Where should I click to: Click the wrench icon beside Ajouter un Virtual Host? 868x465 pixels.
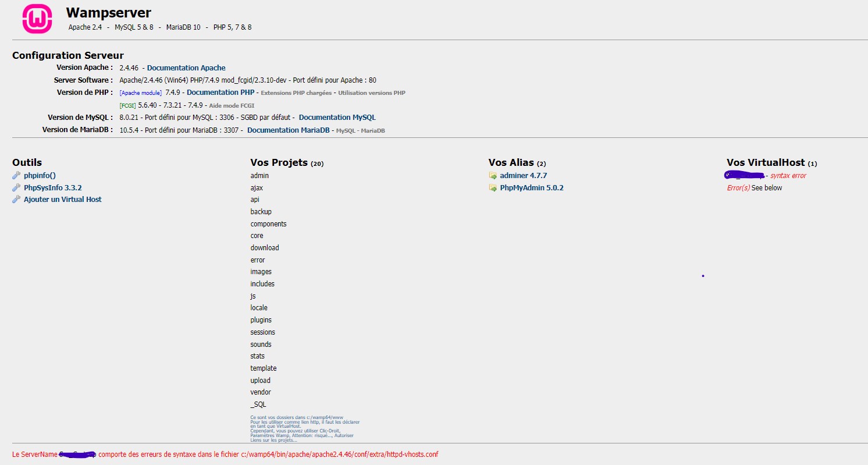click(x=16, y=200)
